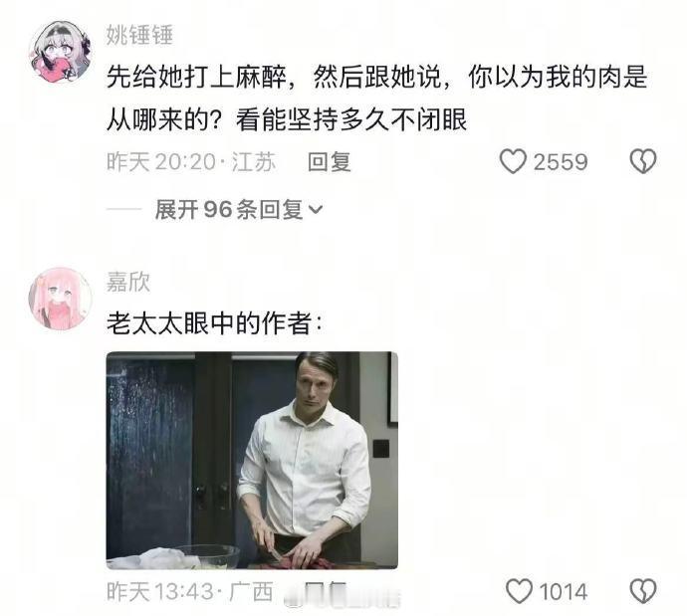Tap the timestamp 昨天 13:43 · 广西
Viewport: 687px width, 616px height.
click(190, 592)
